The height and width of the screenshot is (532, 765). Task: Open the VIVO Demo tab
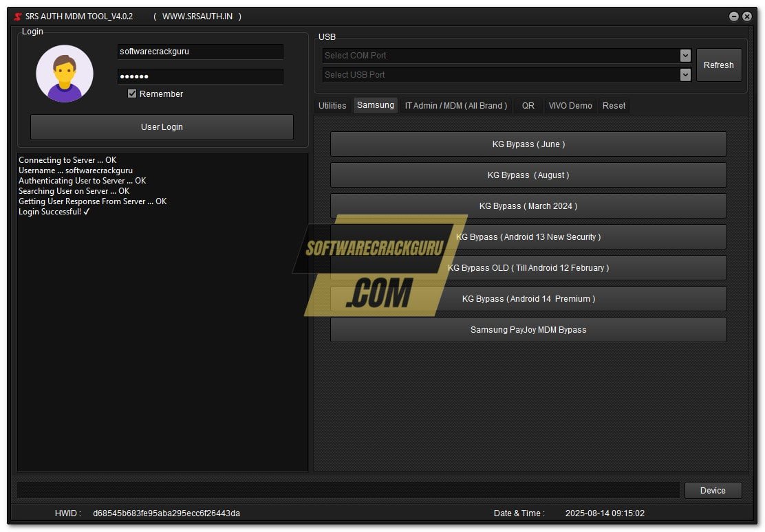(x=570, y=105)
